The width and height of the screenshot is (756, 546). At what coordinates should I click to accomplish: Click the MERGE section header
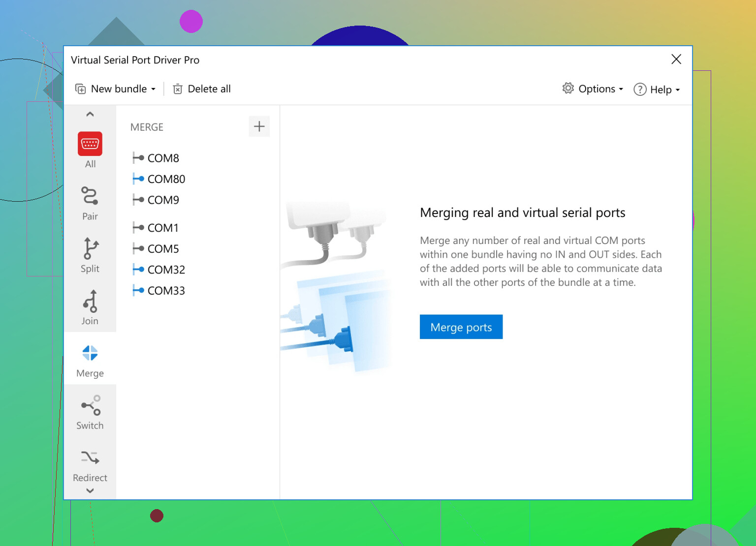[147, 127]
